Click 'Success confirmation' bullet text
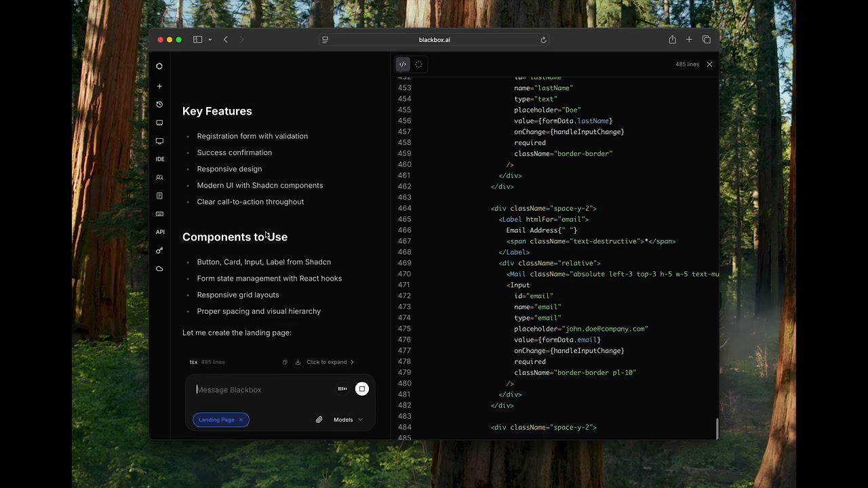 pyautogui.click(x=235, y=152)
